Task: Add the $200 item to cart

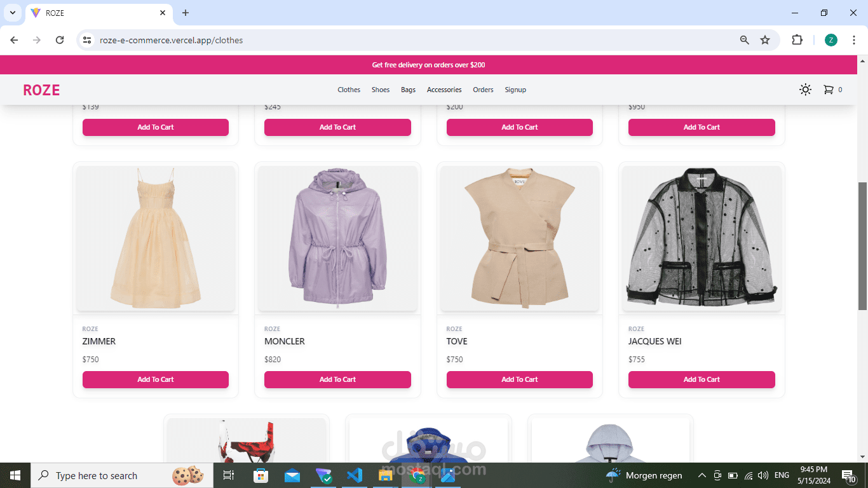Action: pos(520,127)
